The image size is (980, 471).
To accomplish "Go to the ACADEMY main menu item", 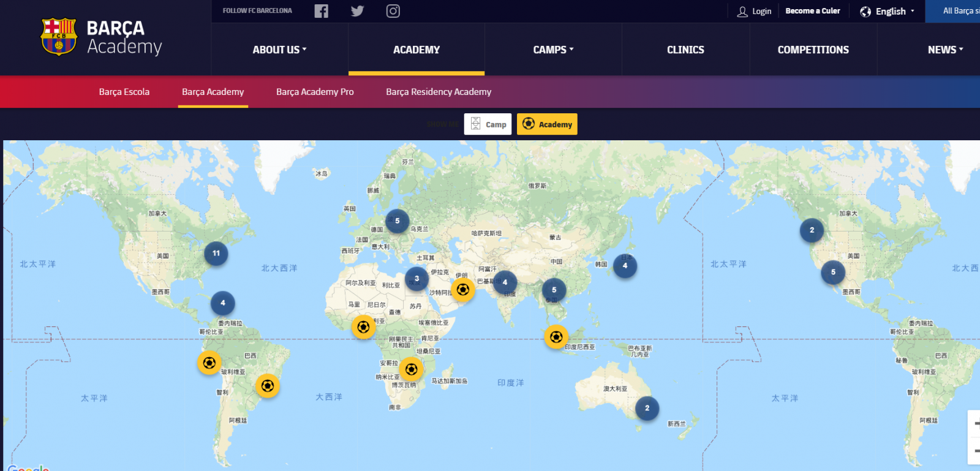I will tap(417, 50).
